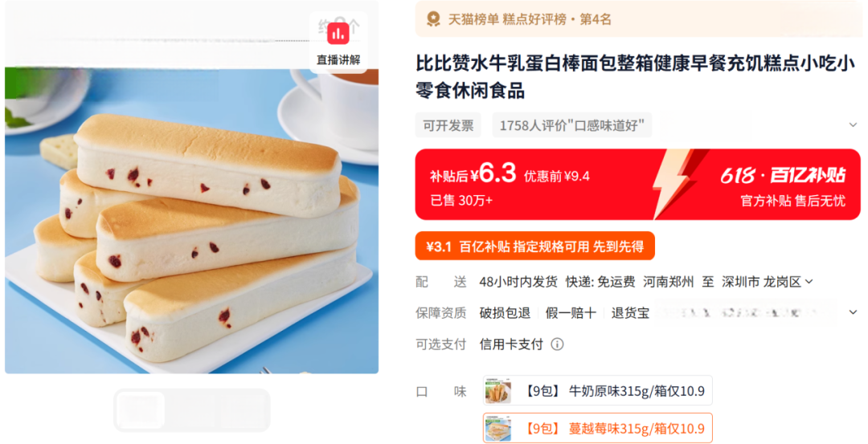This screenshot has height=444, width=868.
Task: Click the 618 百亿补贴 promotion banner text
Action: 783,176
